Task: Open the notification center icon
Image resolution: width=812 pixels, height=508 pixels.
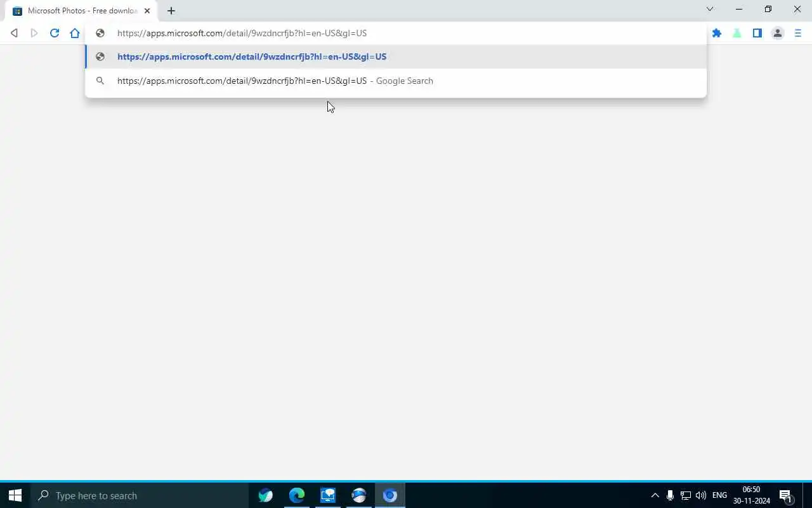Action: [x=786, y=495]
